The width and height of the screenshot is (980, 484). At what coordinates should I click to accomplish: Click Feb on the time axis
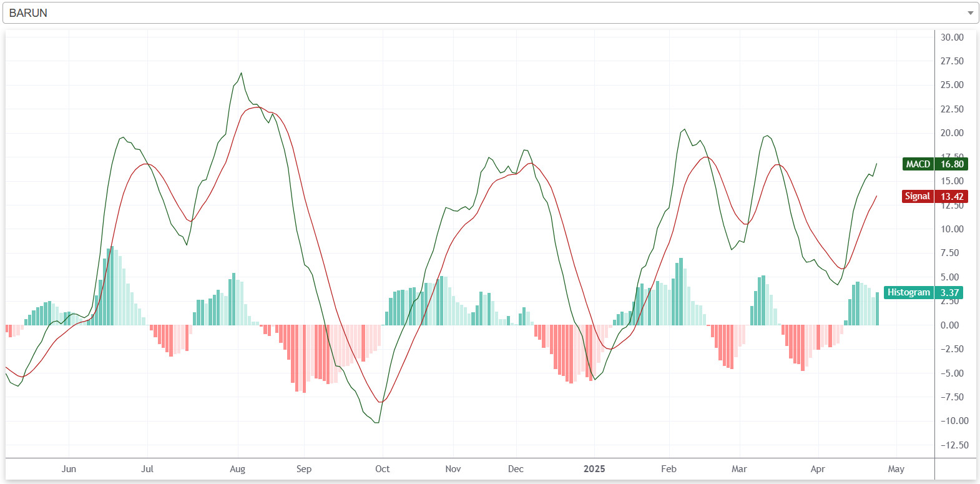click(x=669, y=469)
